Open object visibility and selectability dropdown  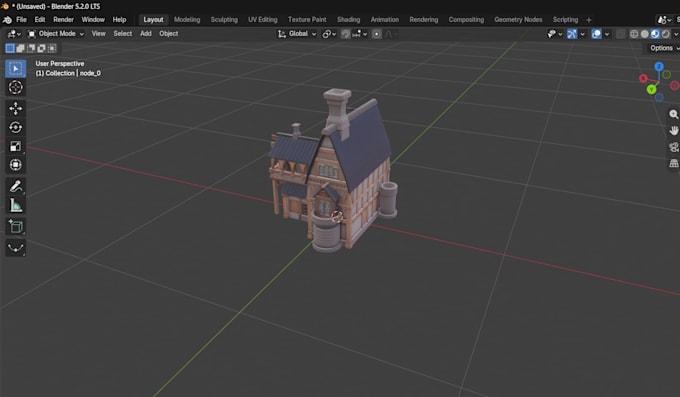point(555,34)
